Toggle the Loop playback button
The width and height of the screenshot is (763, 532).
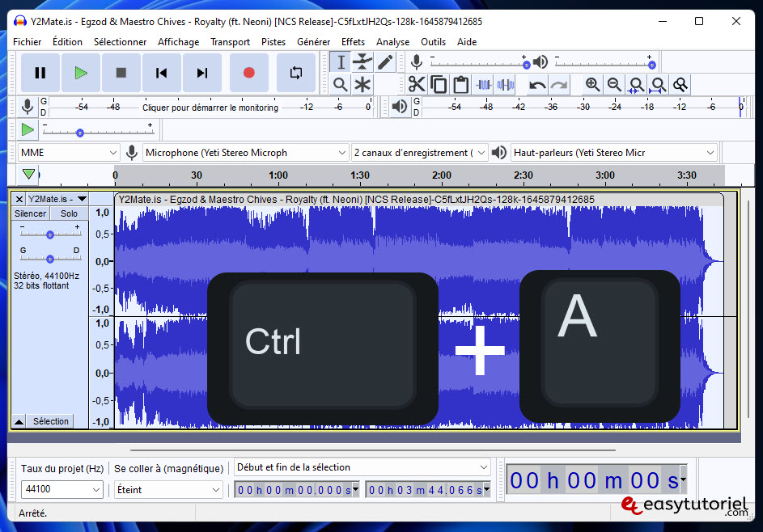[296, 73]
